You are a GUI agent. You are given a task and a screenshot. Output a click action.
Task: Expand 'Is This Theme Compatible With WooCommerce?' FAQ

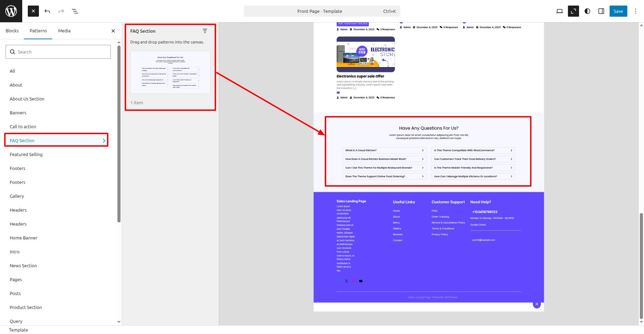click(x=473, y=150)
